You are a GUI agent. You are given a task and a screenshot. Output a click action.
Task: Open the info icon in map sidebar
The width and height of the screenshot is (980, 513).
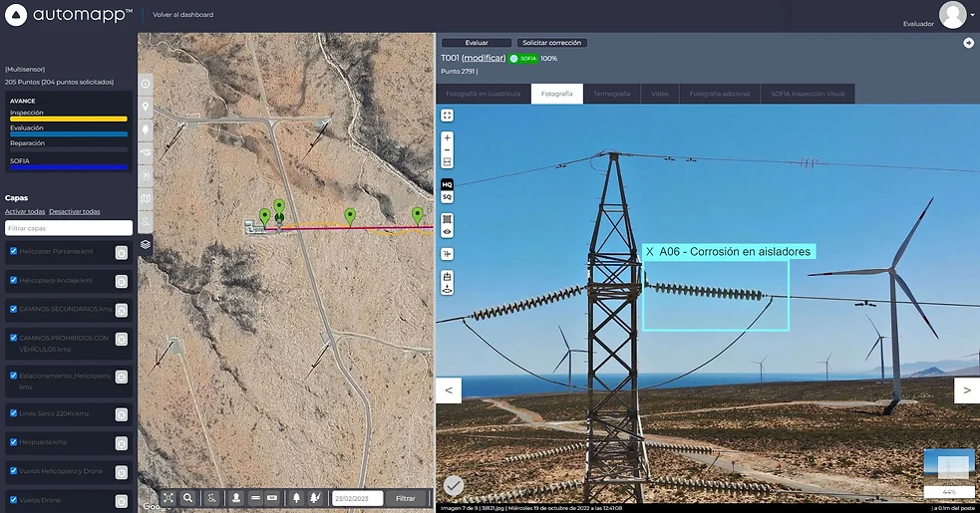(x=145, y=83)
